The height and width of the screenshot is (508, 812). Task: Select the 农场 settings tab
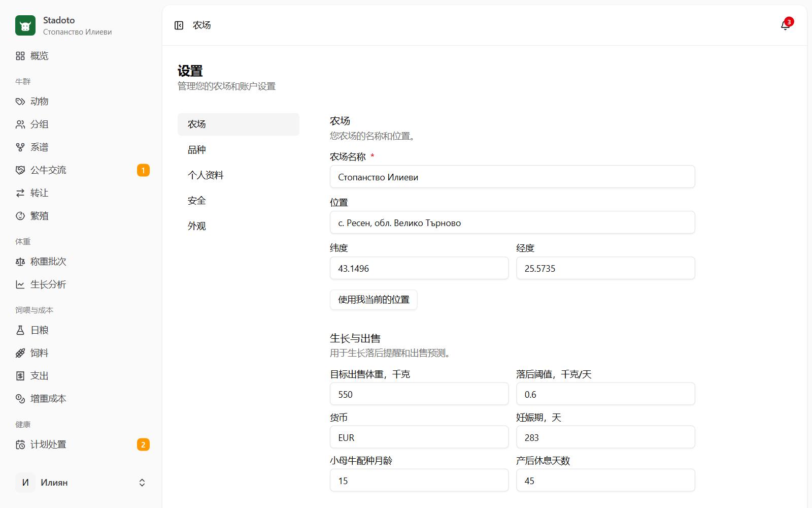tap(239, 124)
